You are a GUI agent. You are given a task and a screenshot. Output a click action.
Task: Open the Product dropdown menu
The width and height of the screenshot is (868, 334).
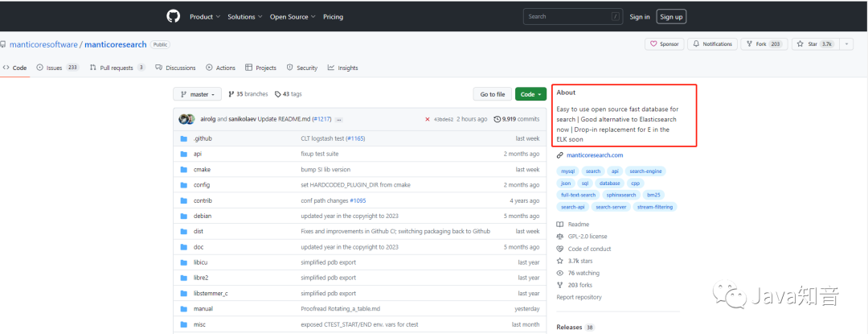205,17
